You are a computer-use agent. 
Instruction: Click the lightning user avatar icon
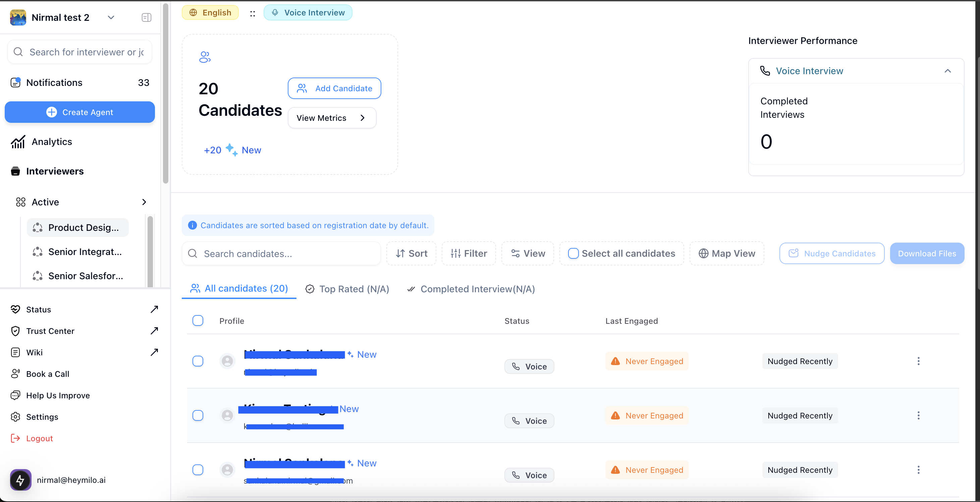20,480
